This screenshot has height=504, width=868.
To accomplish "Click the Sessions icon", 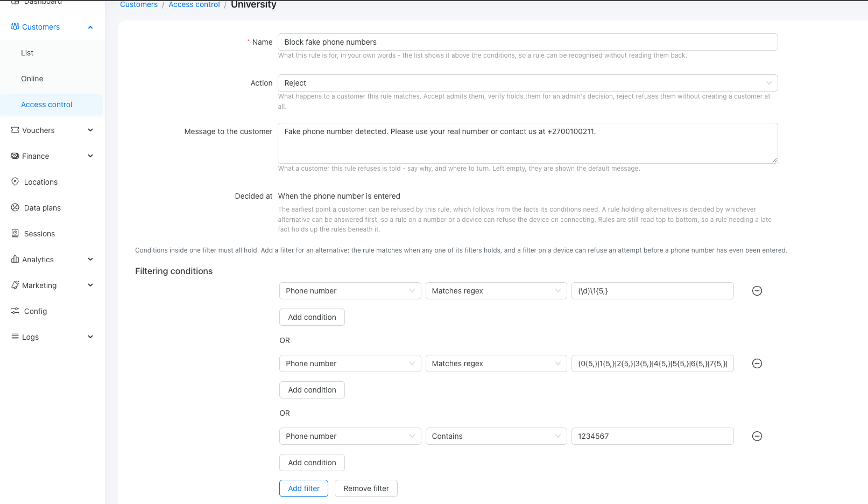I will pos(15,233).
